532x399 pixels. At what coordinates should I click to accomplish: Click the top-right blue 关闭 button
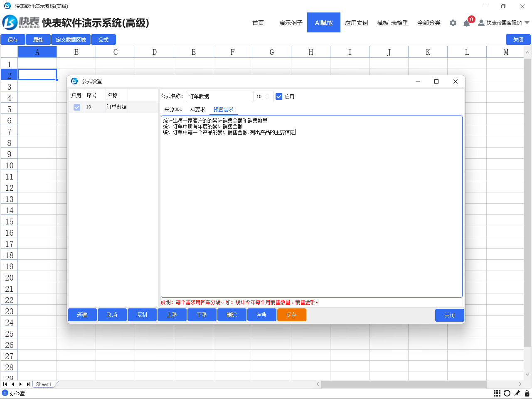click(518, 39)
